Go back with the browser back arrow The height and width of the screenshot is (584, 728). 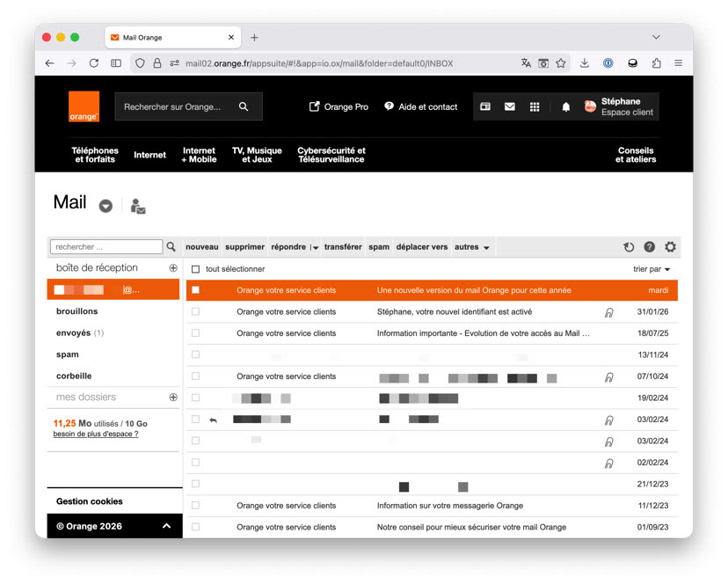click(x=50, y=63)
